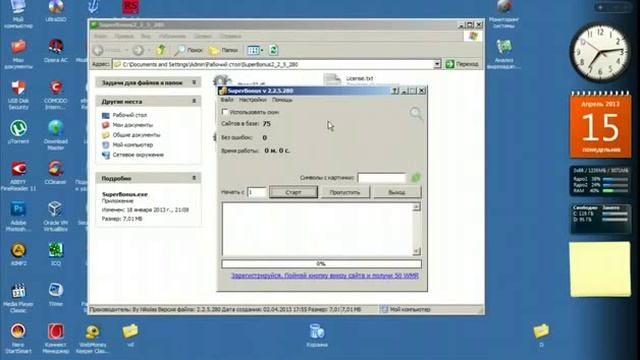Click the log area scrollbar down arrow in SuperBonus
The width and height of the screenshot is (640, 360).
416,251
